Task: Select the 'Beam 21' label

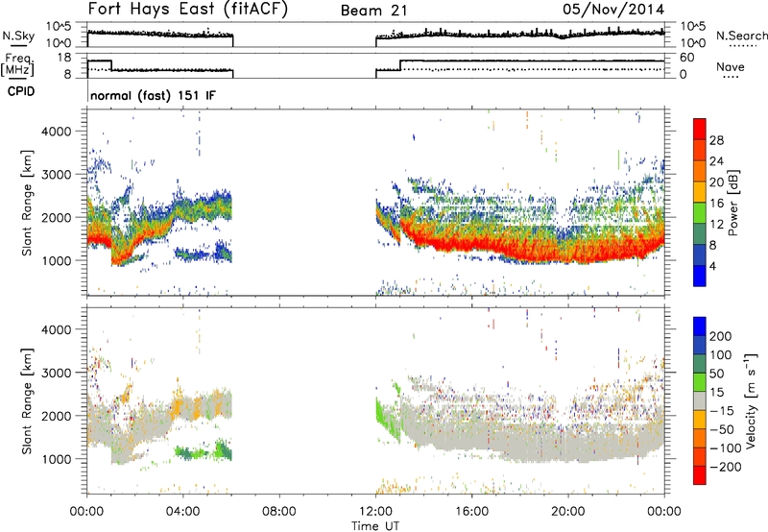Action: coord(374,11)
